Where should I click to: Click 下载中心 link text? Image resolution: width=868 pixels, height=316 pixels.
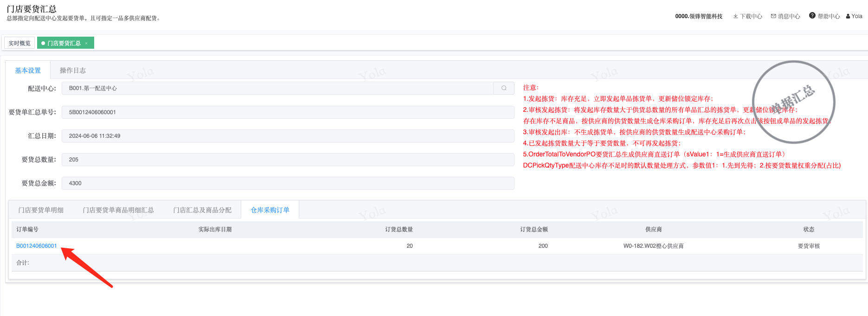tap(751, 16)
